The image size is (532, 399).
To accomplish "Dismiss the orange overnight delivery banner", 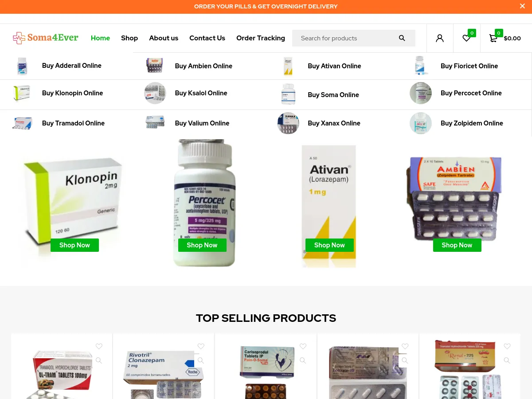I will (522, 6).
